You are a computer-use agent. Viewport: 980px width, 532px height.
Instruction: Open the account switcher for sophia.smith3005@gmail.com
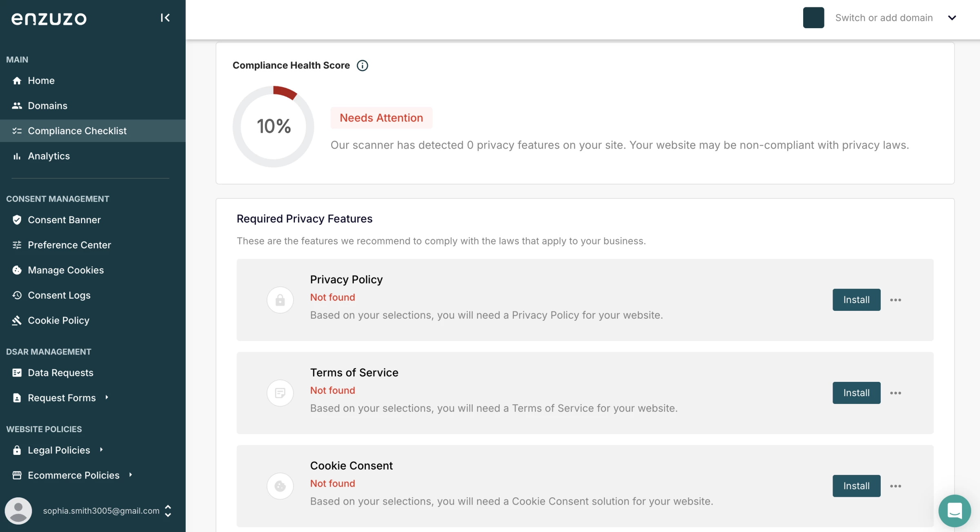(168, 511)
